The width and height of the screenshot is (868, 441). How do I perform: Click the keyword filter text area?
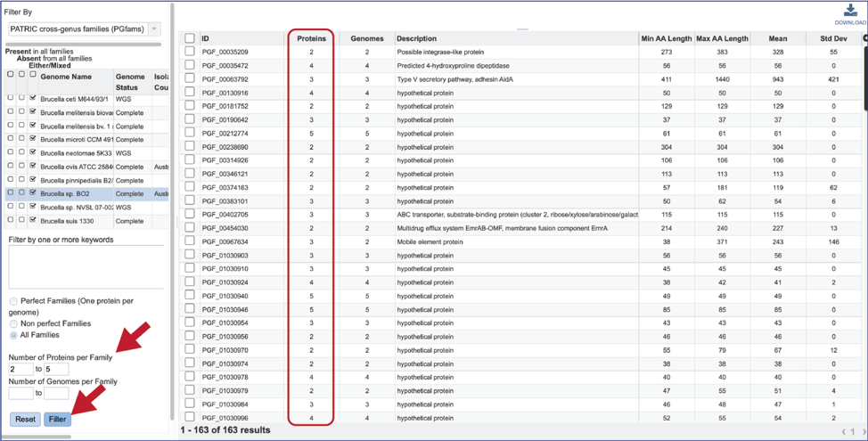pos(86,267)
